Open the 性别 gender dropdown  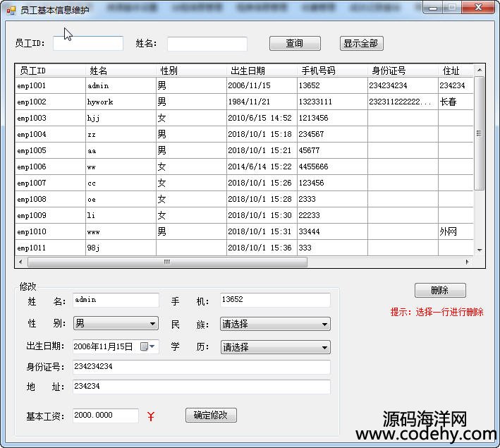coord(116,323)
